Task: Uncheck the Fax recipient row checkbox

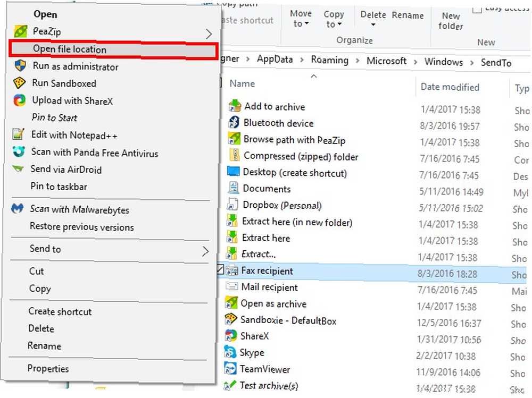Action: coord(220,269)
